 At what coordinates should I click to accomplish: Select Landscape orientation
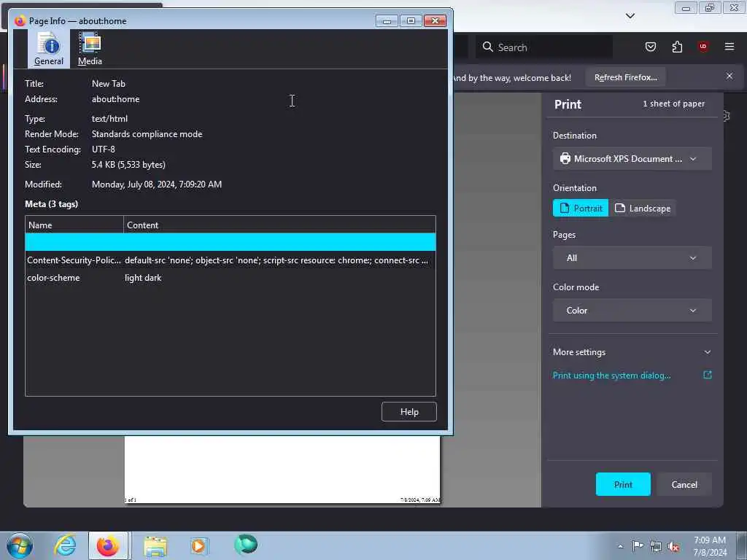642,208
